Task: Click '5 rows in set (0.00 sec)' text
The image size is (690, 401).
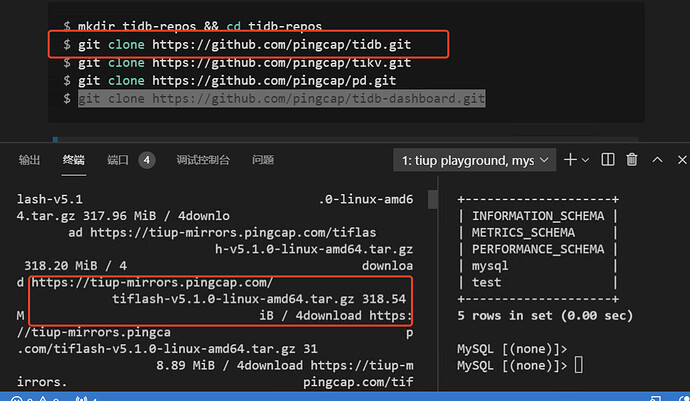Action: tap(545, 316)
